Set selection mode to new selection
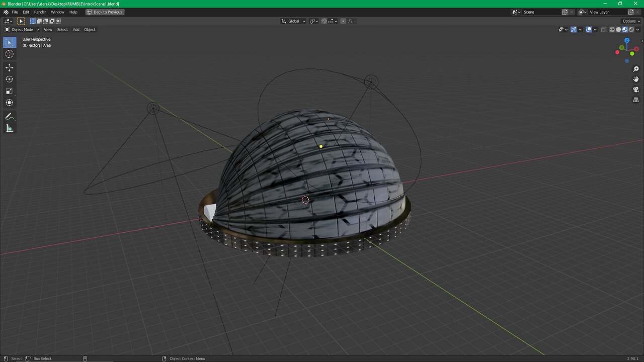Image resolution: width=644 pixels, height=362 pixels. tap(33, 21)
